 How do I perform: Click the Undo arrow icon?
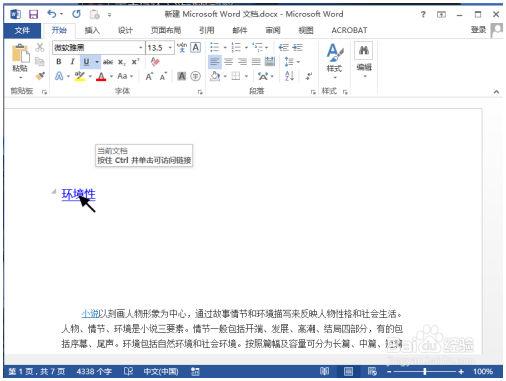point(52,14)
